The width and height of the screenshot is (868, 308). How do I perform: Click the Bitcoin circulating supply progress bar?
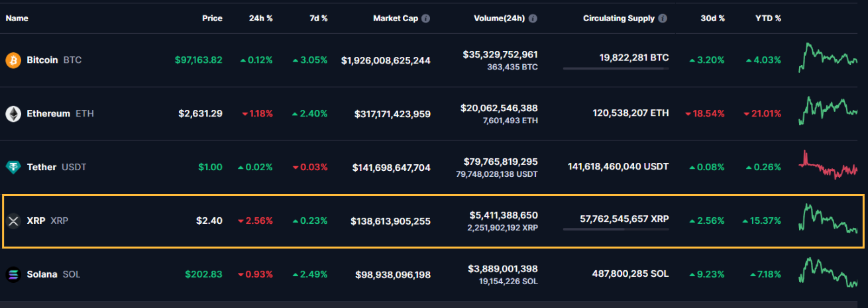616,68
